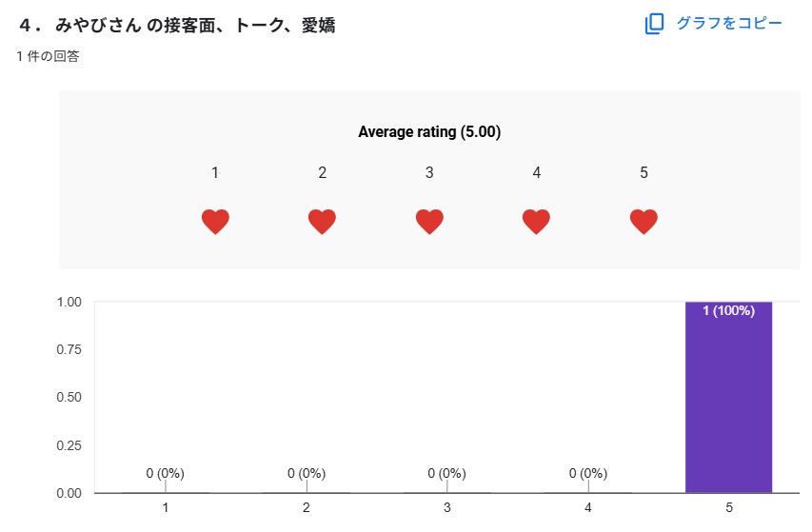The width and height of the screenshot is (812, 532).
Task: Click the heart under rating 3
Action: [429, 222]
